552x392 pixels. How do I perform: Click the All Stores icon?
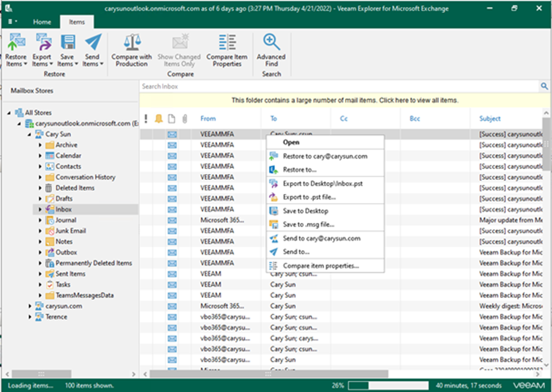point(19,113)
